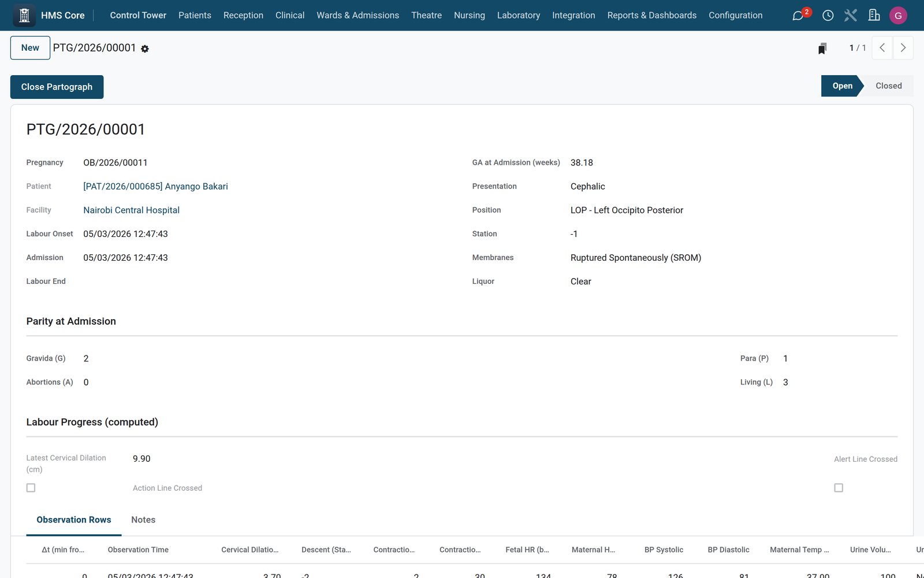Open the user avatar G menu
The height and width of the screenshot is (578, 924).
(x=898, y=16)
